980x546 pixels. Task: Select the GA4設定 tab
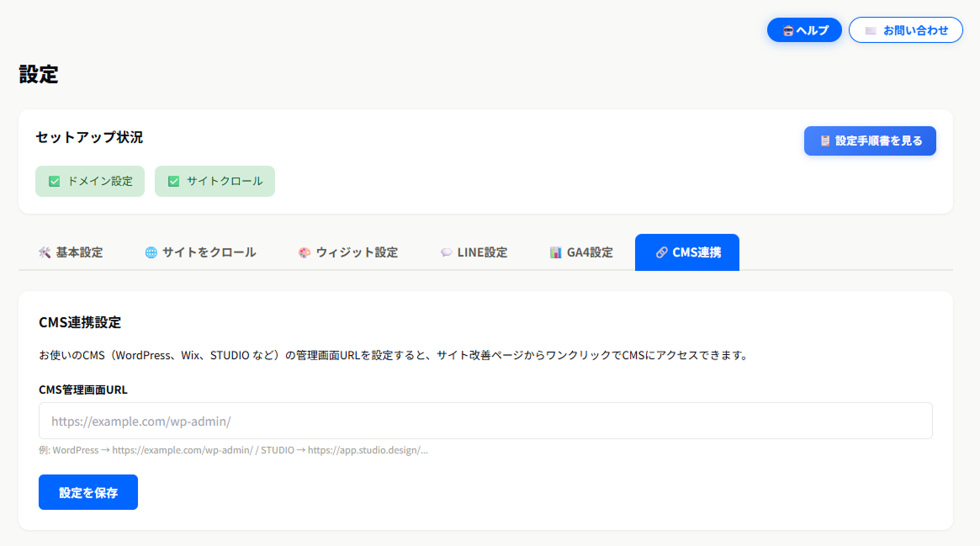pos(589,252)
